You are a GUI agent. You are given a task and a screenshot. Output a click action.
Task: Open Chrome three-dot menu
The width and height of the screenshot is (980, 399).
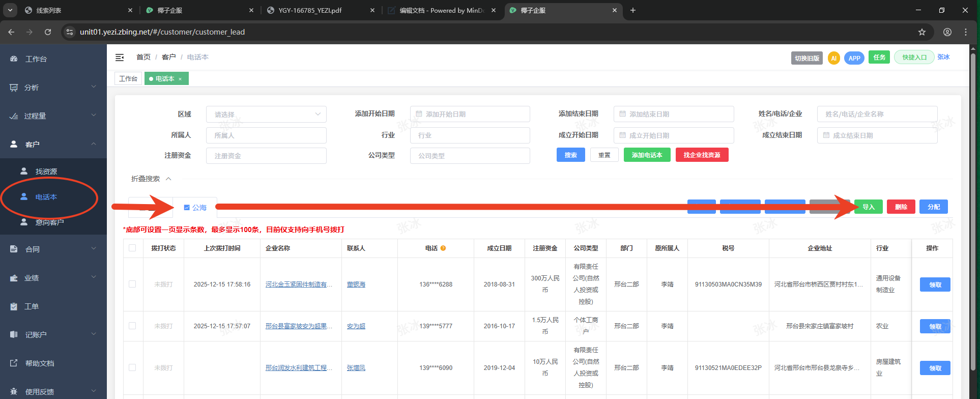point(966,32)
